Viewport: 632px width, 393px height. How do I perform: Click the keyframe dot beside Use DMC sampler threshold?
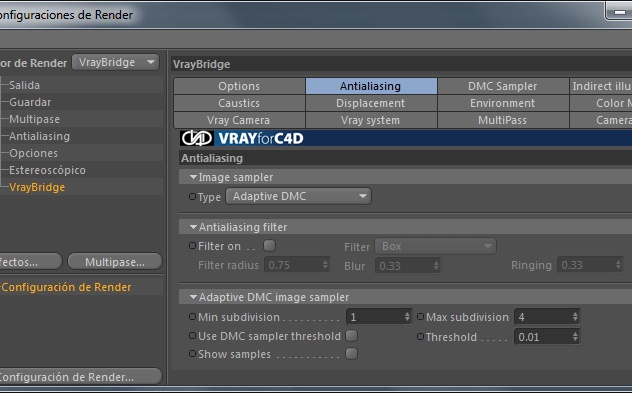[x=193, y=335]
